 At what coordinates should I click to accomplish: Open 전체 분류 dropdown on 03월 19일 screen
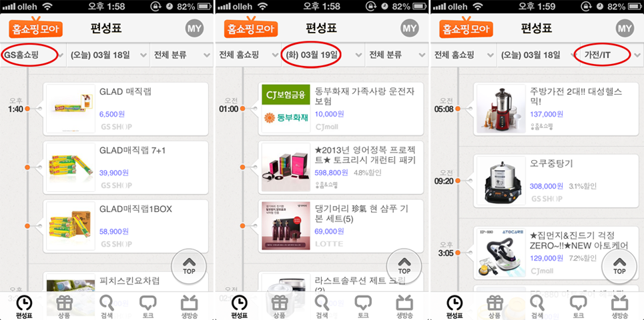[x=396, y=55]
